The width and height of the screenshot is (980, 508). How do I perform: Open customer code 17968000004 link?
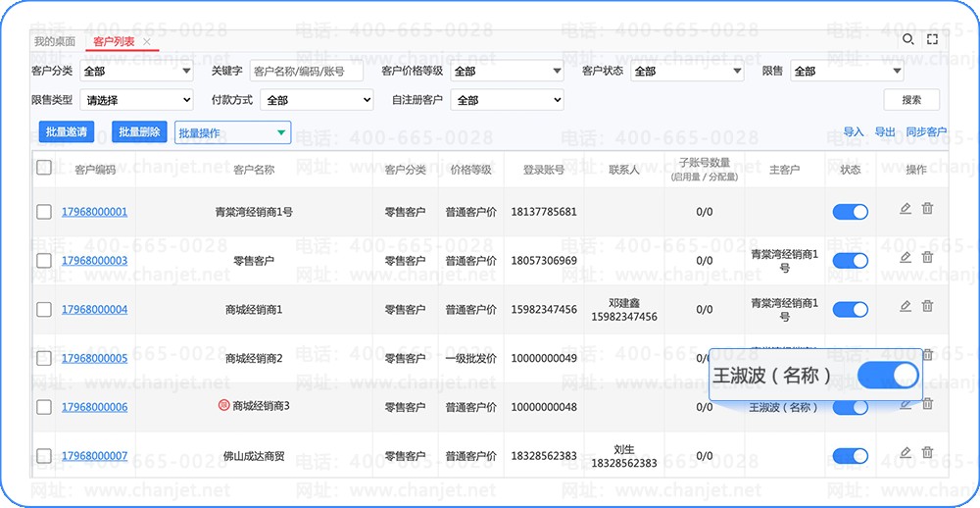pyautogui.click(x=94, y=310)
